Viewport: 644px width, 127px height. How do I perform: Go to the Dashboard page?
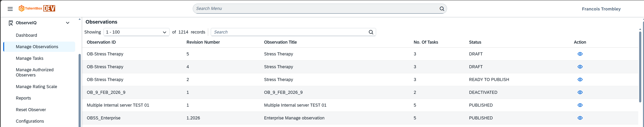(26, 35)
